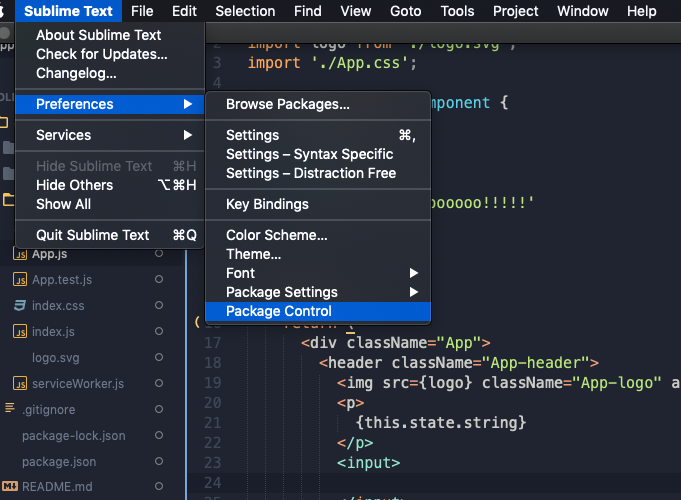Image resolution: width=681 pixels, height=500 pixels.
Task: Click the lines icon beside .gitignore
Action: point(10,408)
